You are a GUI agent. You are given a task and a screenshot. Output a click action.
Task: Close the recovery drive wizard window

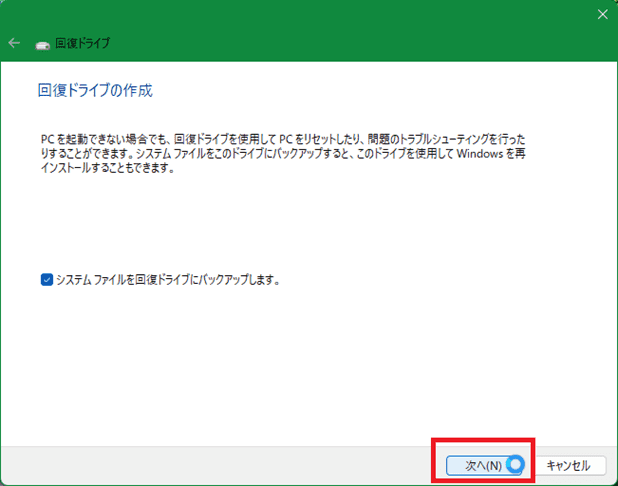tap(602, 14)
